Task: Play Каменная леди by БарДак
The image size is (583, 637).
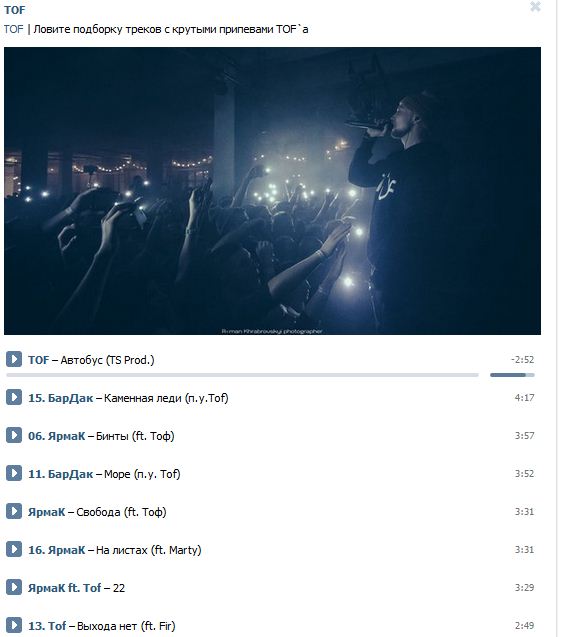Action: click(14, 397)
